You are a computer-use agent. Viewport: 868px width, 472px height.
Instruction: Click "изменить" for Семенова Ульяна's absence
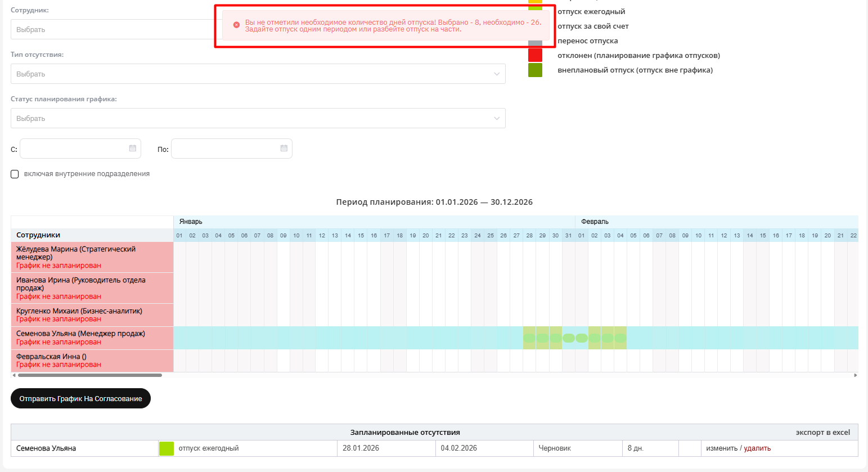(x=721, y=448)
